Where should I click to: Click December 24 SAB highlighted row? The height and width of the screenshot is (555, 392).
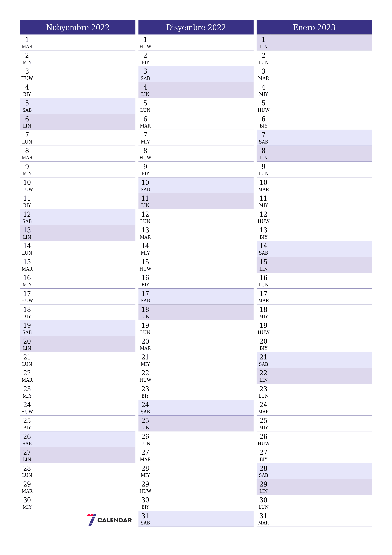196,405
